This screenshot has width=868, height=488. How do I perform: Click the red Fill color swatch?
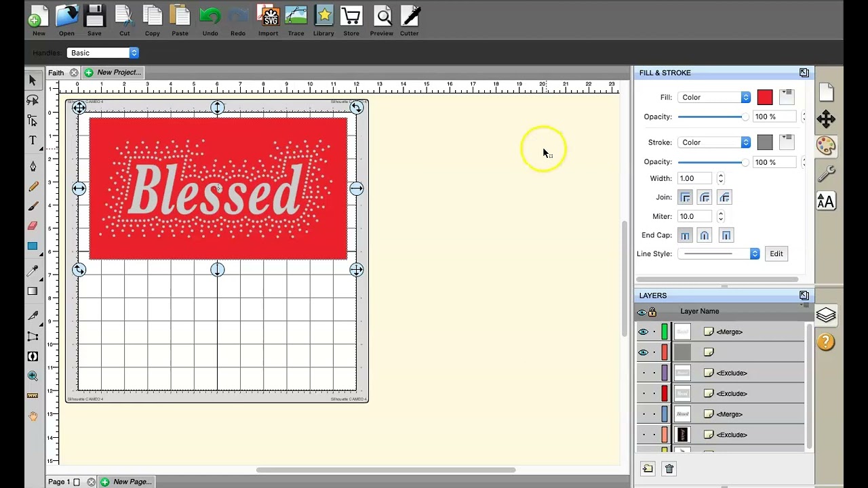765,98
